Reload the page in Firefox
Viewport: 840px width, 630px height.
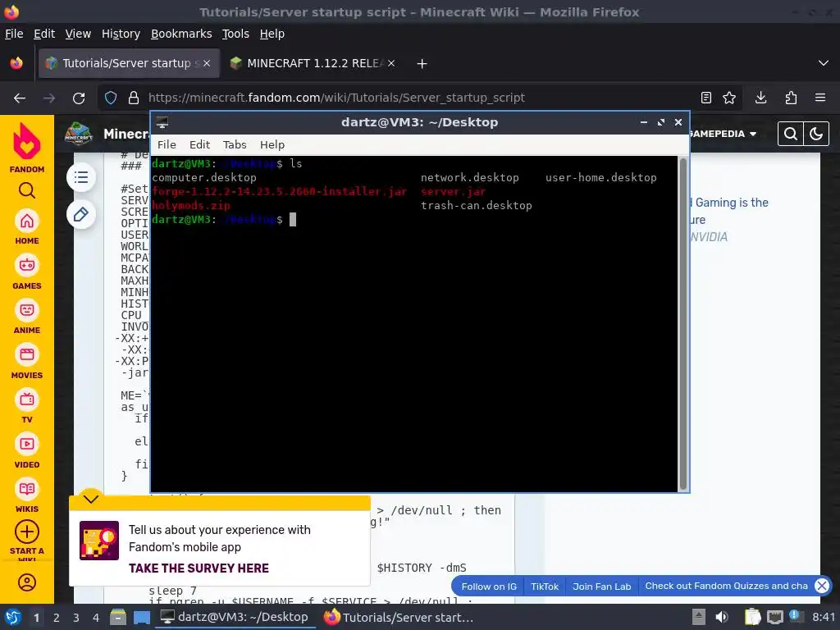click(x=79, y=98)
